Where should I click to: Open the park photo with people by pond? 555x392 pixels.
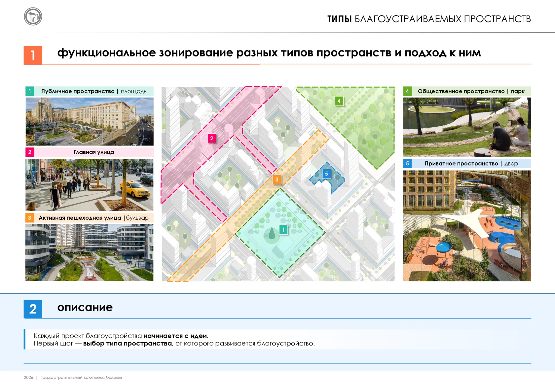click(467, 127)
